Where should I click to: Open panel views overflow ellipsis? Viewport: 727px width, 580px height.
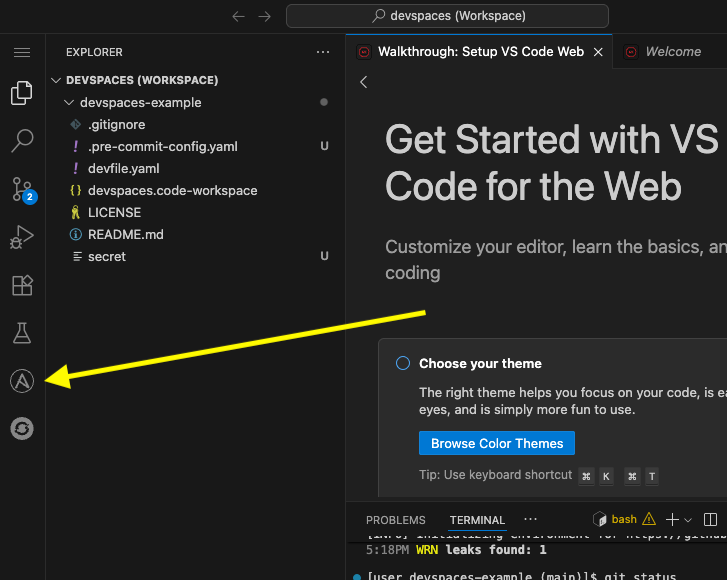click(x=530, y=519)
